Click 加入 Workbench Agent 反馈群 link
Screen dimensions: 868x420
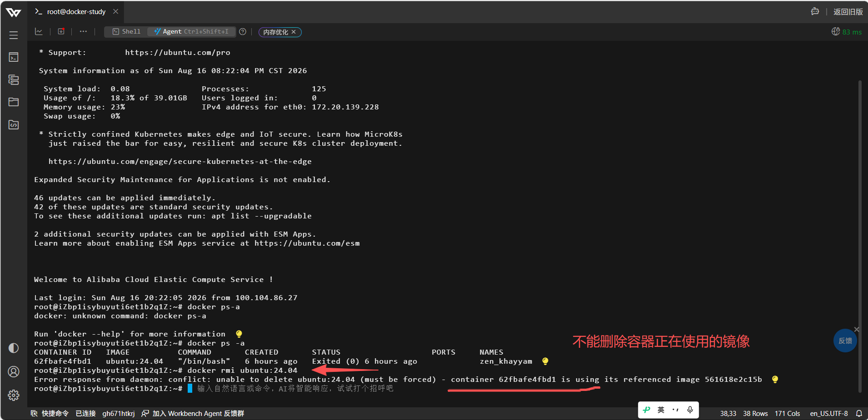193,413
